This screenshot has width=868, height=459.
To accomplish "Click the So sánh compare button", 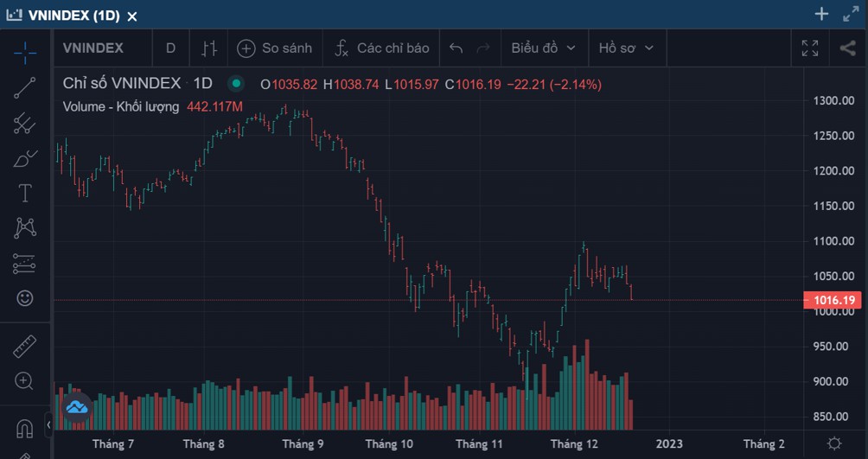I will click(275, 48).
